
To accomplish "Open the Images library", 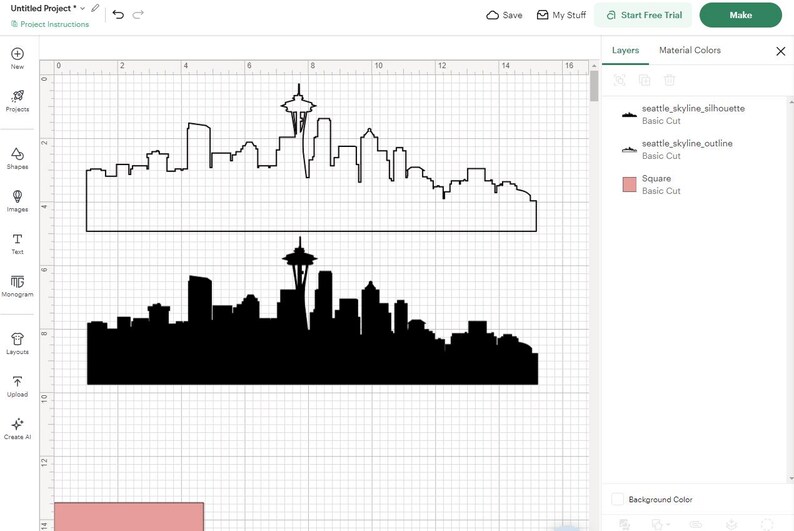I will tap(17, 201).
